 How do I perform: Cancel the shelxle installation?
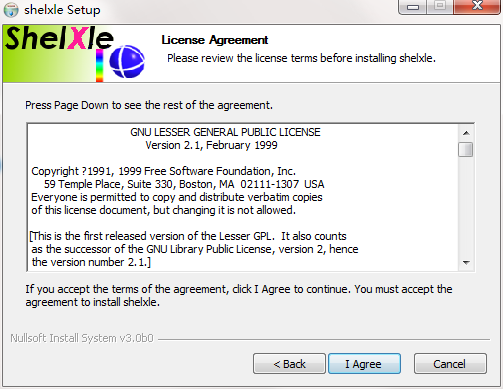[x=450, y=364]
